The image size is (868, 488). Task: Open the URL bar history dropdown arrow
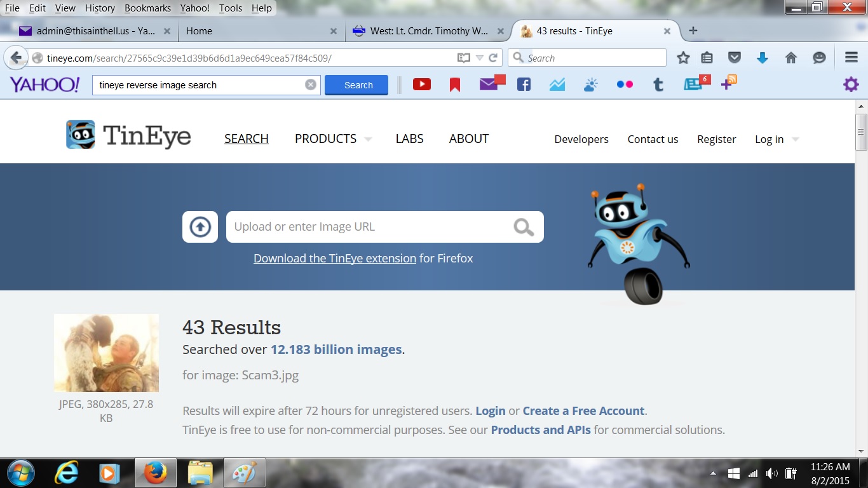pos(480,58)
